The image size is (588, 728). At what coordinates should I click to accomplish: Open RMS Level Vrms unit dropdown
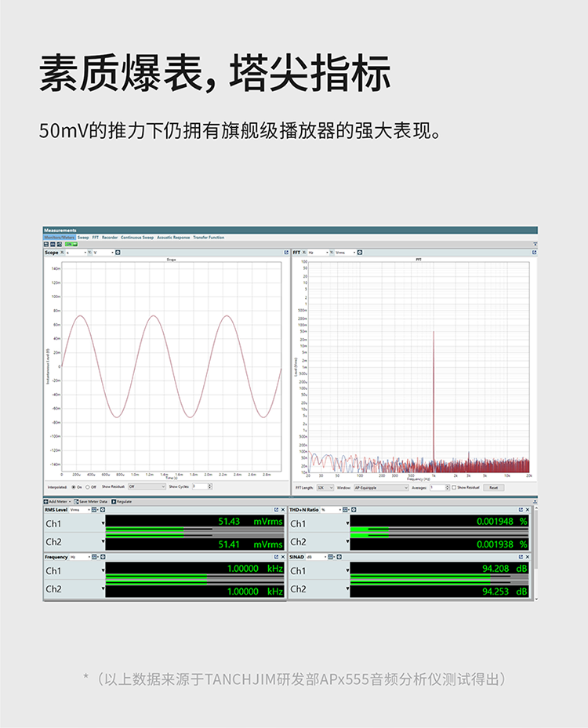tap(80, 510)
